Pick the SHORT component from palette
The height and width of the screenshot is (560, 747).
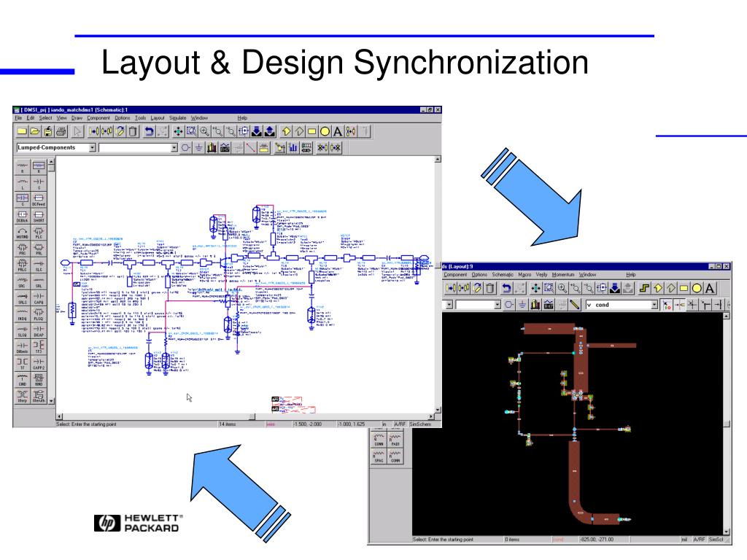pyautogui.click(x=39, y=216)
